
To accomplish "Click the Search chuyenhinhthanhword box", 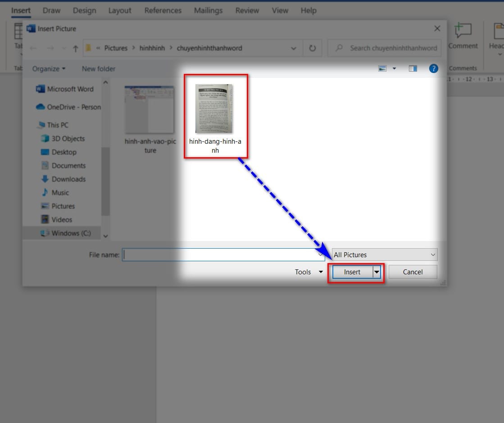I will pyautogui.click(x=384, y=48).
